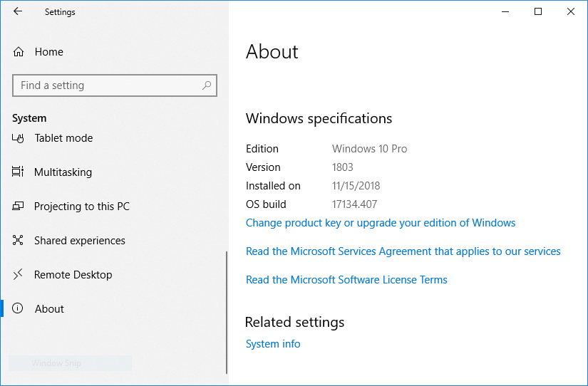Click the System category heading

click(29, 118)
